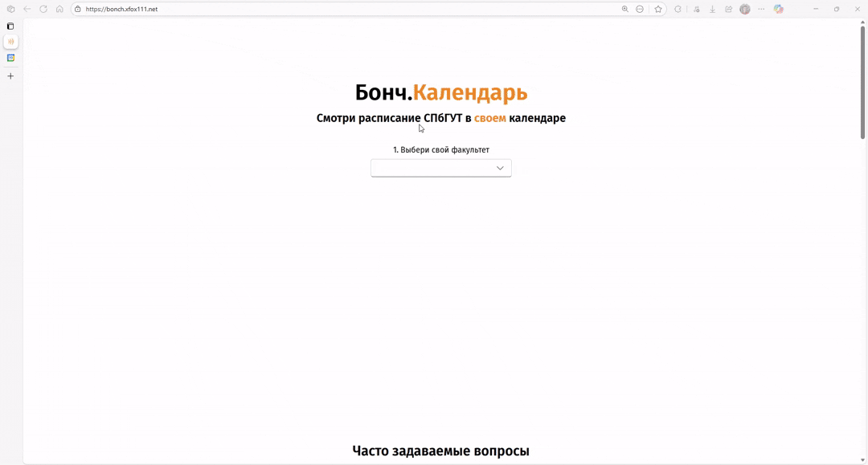Toggle the bookmark star for this page

[657, 9]
